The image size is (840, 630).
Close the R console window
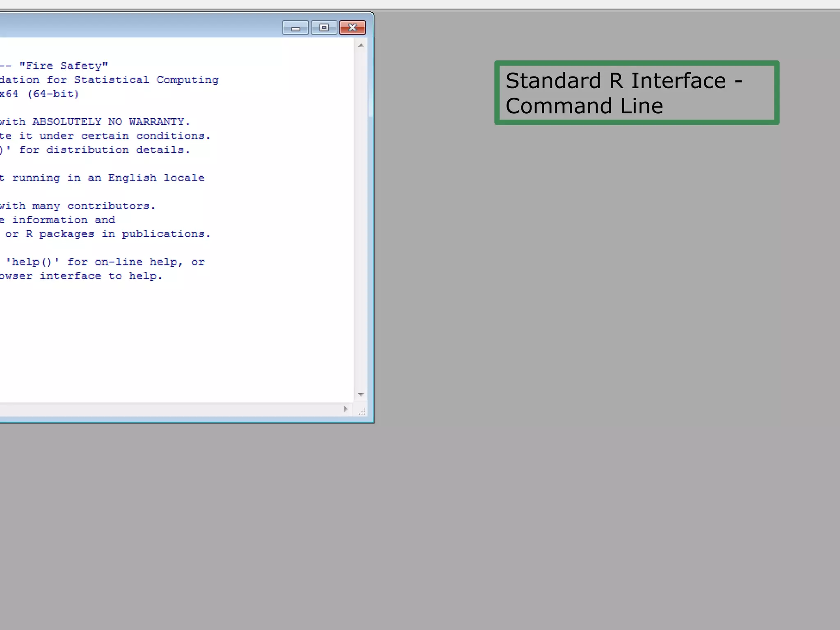click(352, 27)
